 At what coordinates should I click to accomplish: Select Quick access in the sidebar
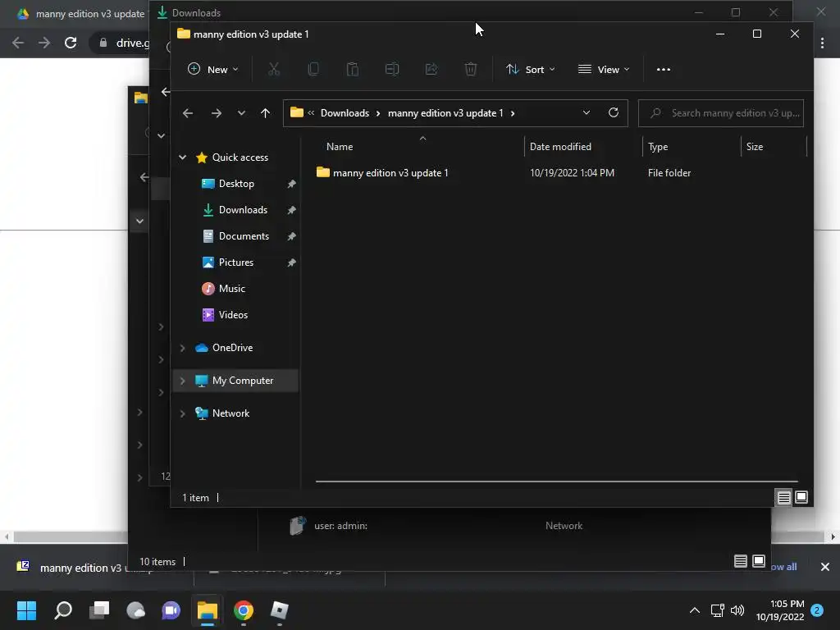(240, 157)
